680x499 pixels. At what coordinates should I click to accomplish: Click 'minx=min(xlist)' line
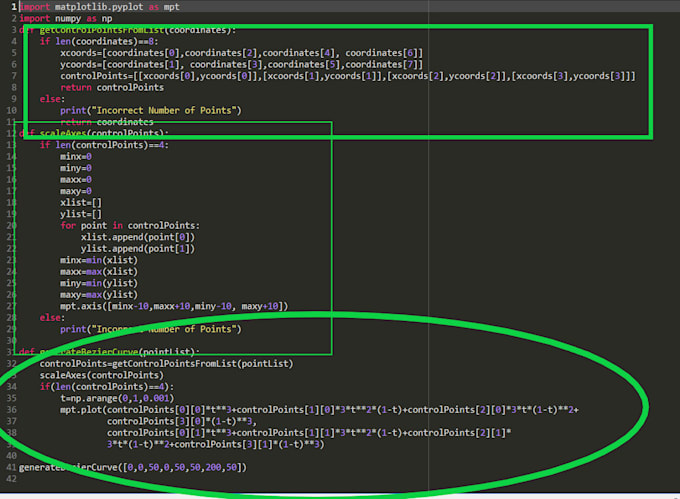coord(99,260)
